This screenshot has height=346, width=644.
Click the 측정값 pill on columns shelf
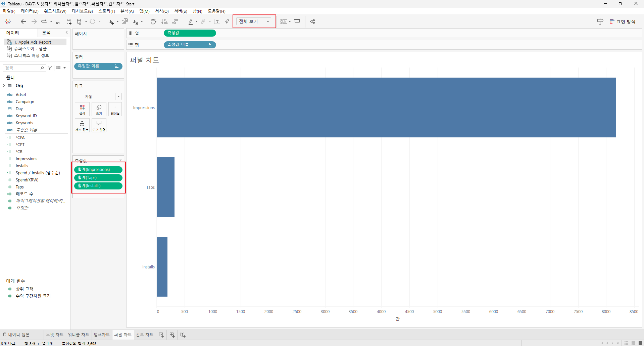point(190,33)
